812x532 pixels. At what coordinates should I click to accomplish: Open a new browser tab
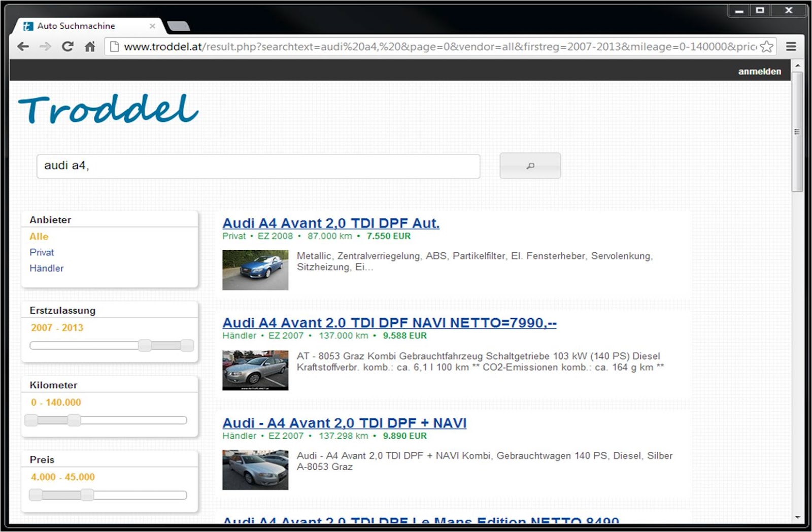(178, 26)
